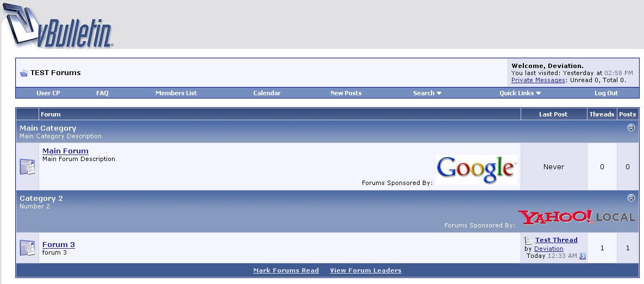Click the Yahoo! Local sponsor logo
The width and height of the screenshot is (644, 284).
pyautogui.click(x=576, y=217)
